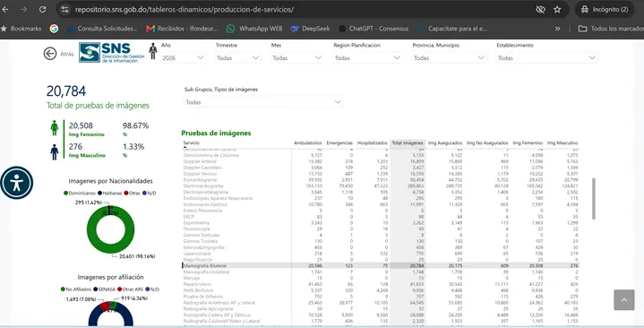
Task: Open the Provincia, Municipio dropdown
Action: click(x=449, y=58)
